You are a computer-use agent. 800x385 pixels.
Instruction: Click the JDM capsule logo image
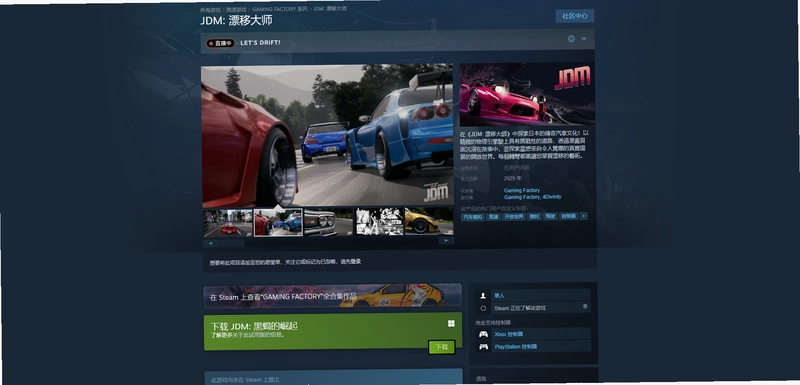pos(527,94)
